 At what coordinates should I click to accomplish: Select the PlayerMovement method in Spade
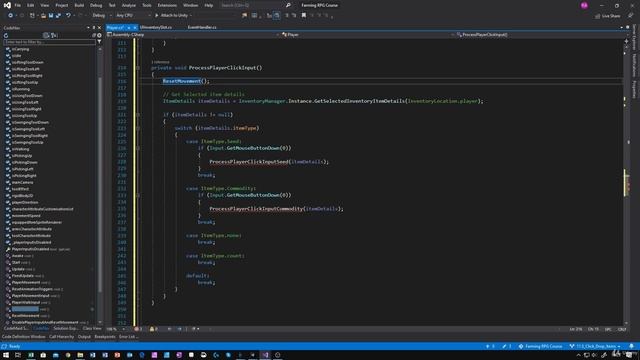coord(26,282)
